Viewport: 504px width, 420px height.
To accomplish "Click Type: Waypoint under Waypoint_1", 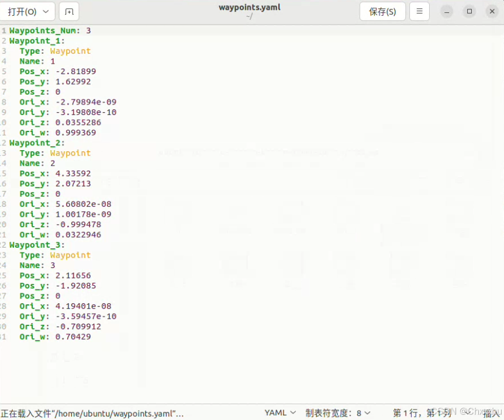I will tap(54, 51).
